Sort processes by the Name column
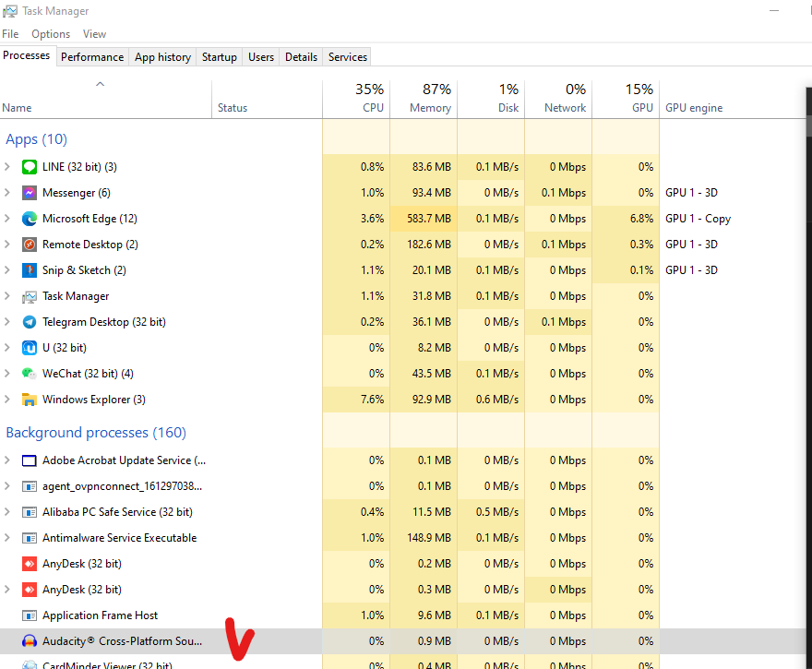Screen dimensions: 812x669 105,100
